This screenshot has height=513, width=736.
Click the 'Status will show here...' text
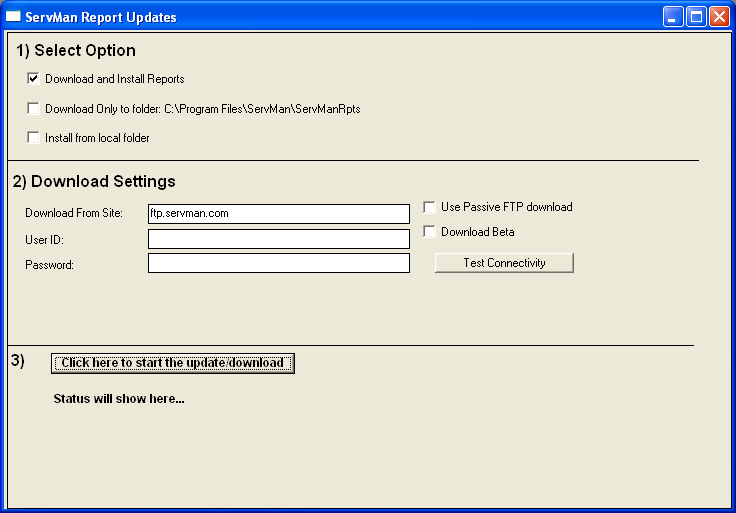[119, 399]
